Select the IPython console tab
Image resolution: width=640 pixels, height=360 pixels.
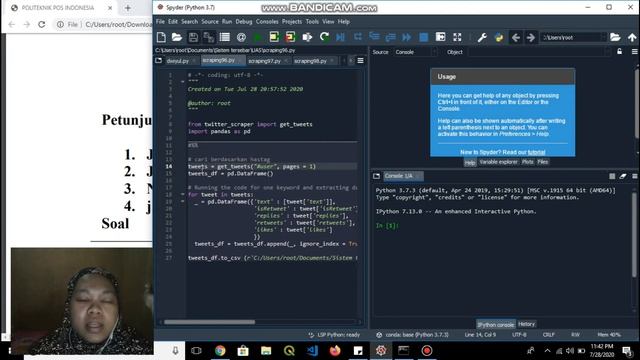click(x=496, y=324)
